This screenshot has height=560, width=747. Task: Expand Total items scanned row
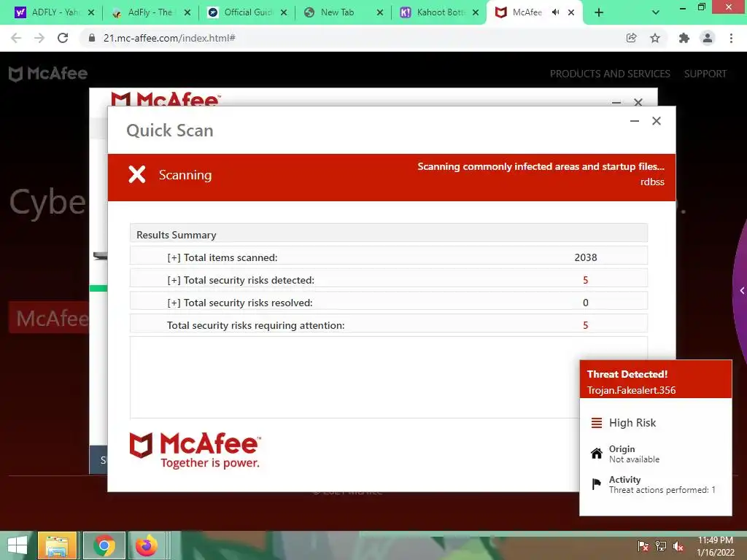(389, 257)
